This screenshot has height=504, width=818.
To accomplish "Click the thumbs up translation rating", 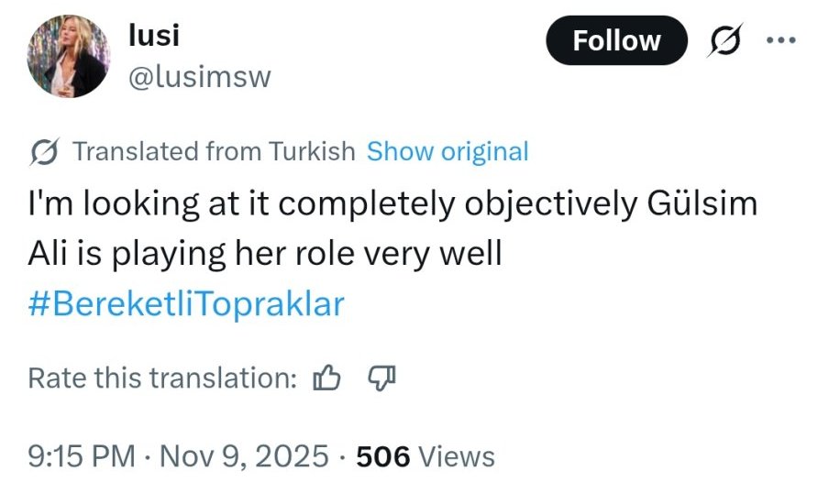I will tap(327, 377).
